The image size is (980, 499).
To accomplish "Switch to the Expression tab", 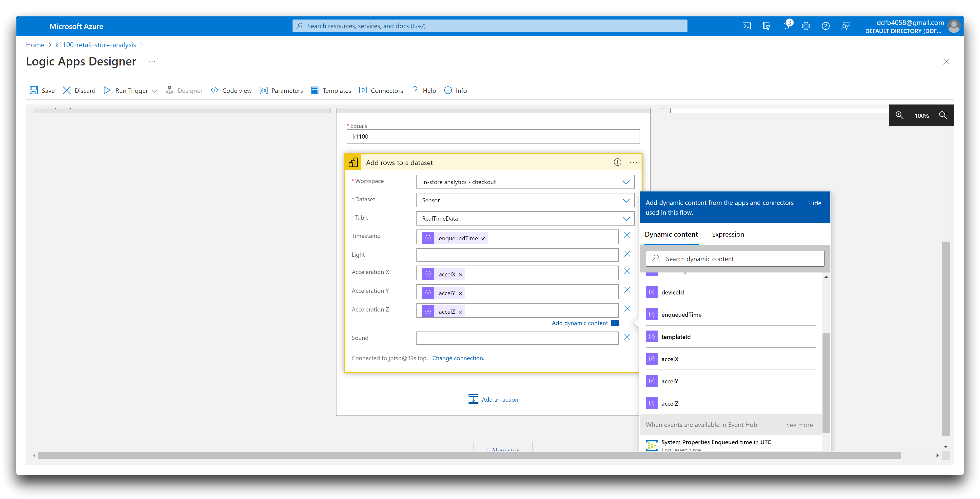I will [x=727, y=234].
